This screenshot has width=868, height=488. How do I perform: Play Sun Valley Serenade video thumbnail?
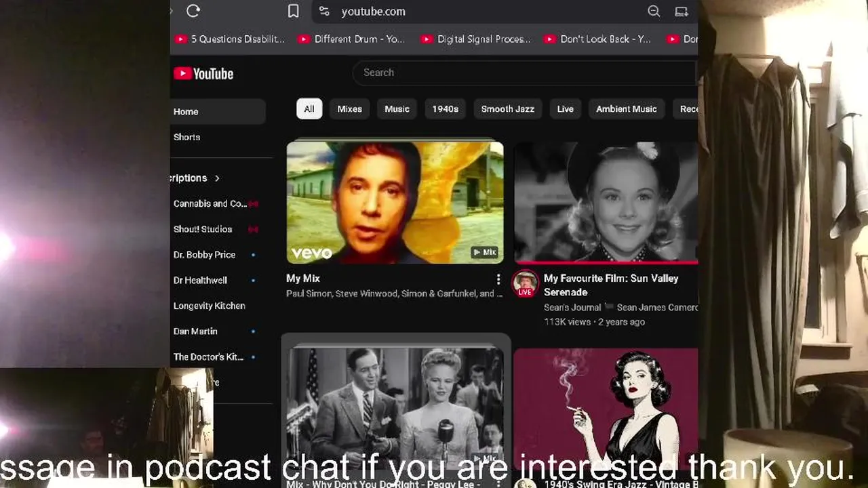pyautogui.click(x=606, y=202)
